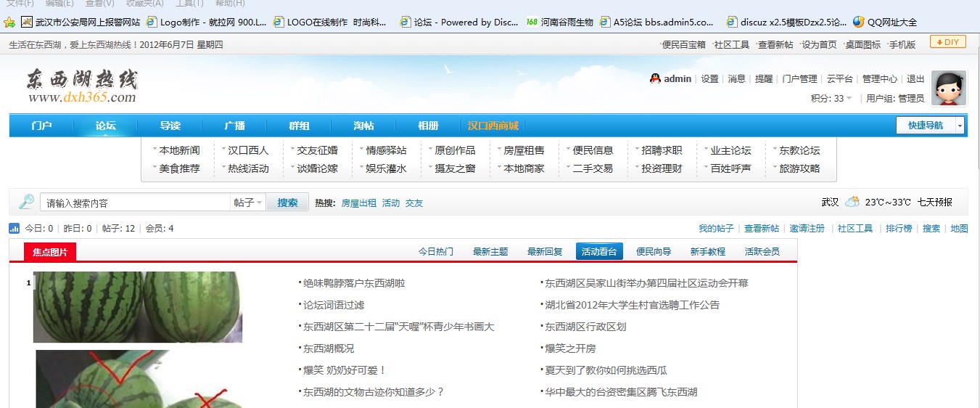This screenshot has height=408, width=980.
Task: Click 我的帖子 link
Action: click(716, 229)
